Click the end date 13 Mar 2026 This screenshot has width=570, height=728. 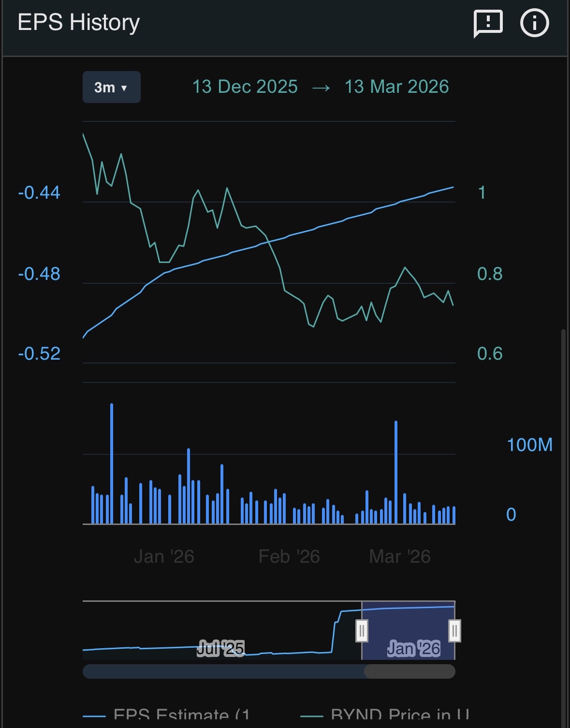397,87
